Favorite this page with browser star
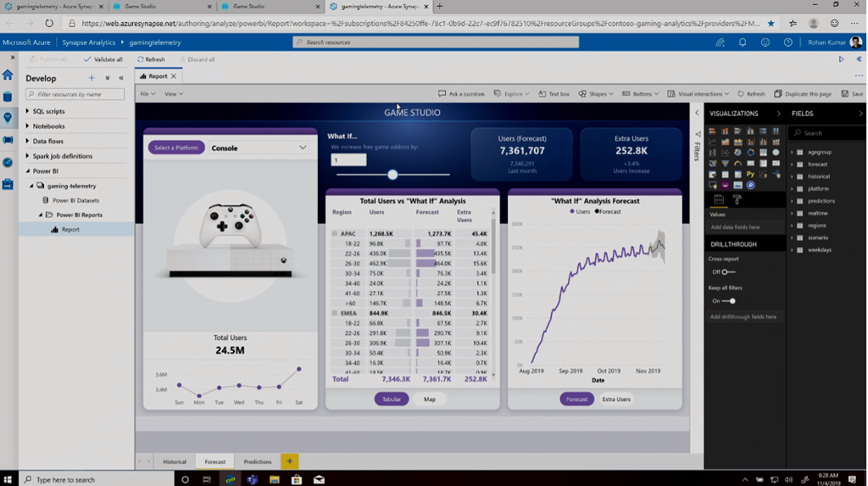The width and height of the screenshot is (868, 486). [771, 23]
